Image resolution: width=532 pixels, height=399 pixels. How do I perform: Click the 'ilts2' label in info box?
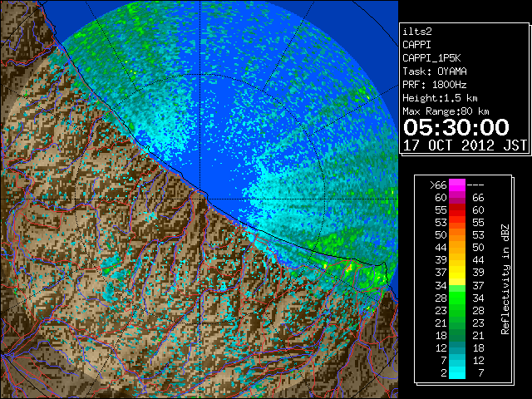pyautogui.click(x=417, y=32)
